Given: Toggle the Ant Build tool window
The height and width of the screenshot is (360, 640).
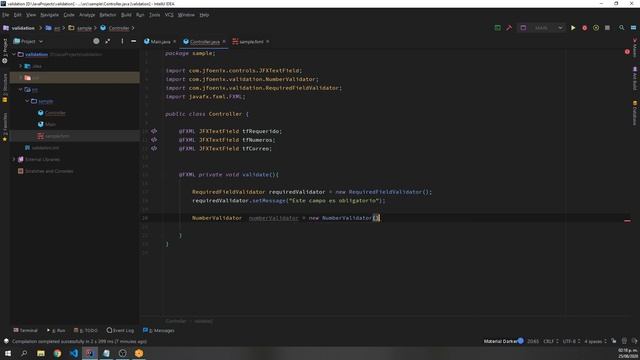Looking at the screenshot, I should tap(635, 78).
